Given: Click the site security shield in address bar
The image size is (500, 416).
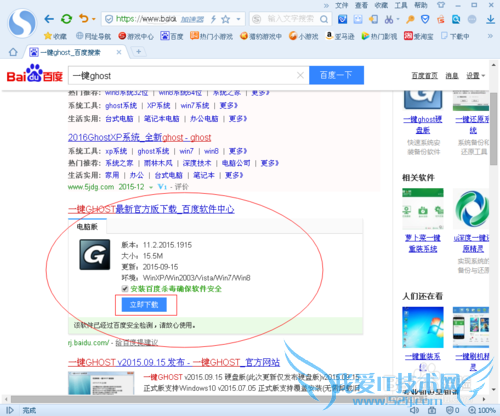Looking at the screenshot, I should click(109, 19).
